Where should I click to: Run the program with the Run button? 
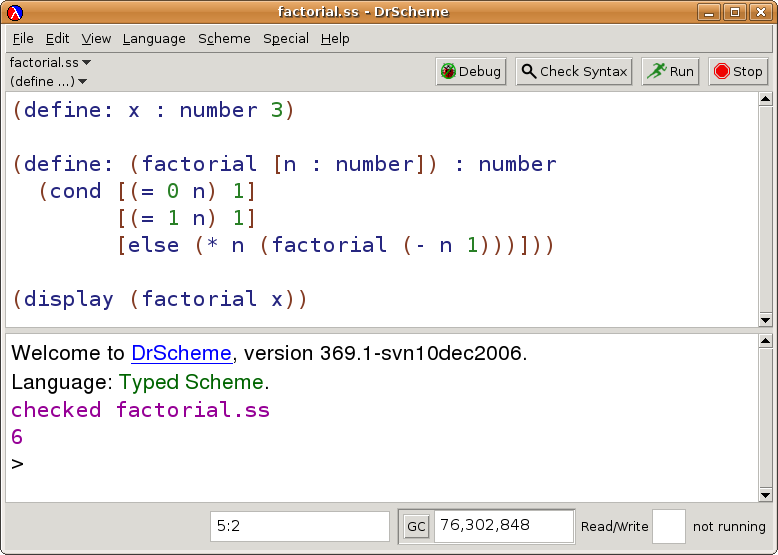point(670,72)
